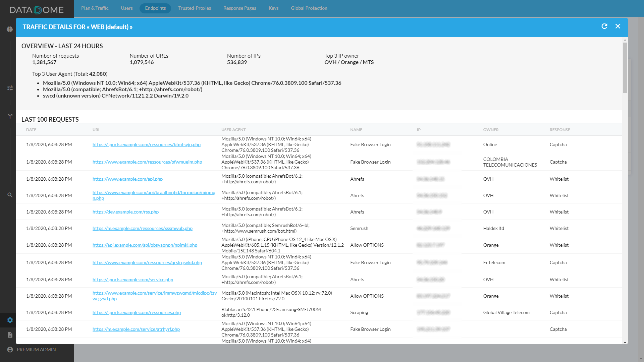Click the branch split icon in sidebar

(x=10, y=116)
